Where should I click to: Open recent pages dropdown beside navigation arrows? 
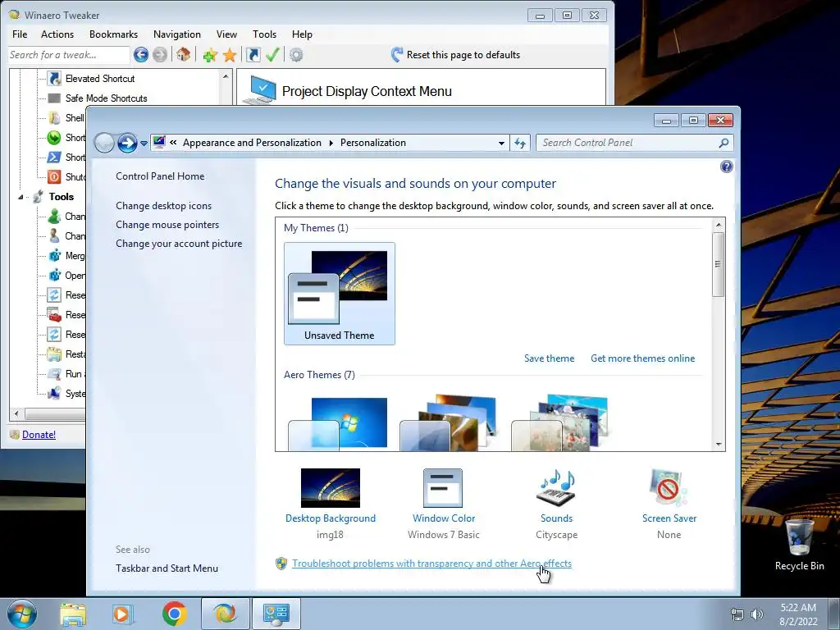click(144, 144)
